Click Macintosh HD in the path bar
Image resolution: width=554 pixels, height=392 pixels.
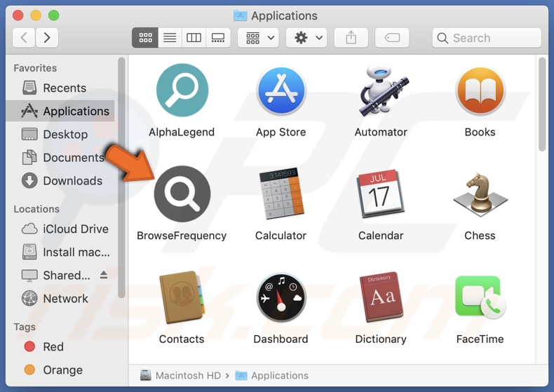[x=180, y=375]
